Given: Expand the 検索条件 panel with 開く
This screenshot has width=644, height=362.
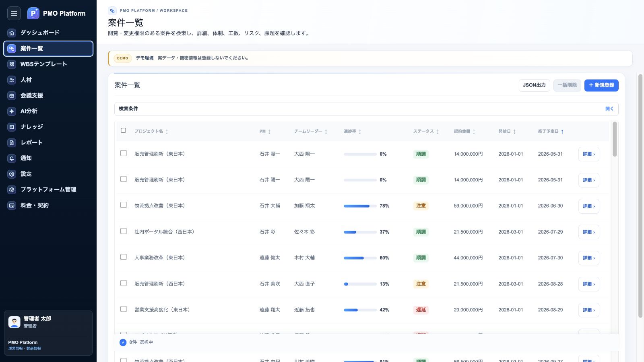Looking at the screenshot, I should click(x=609, y=109).
